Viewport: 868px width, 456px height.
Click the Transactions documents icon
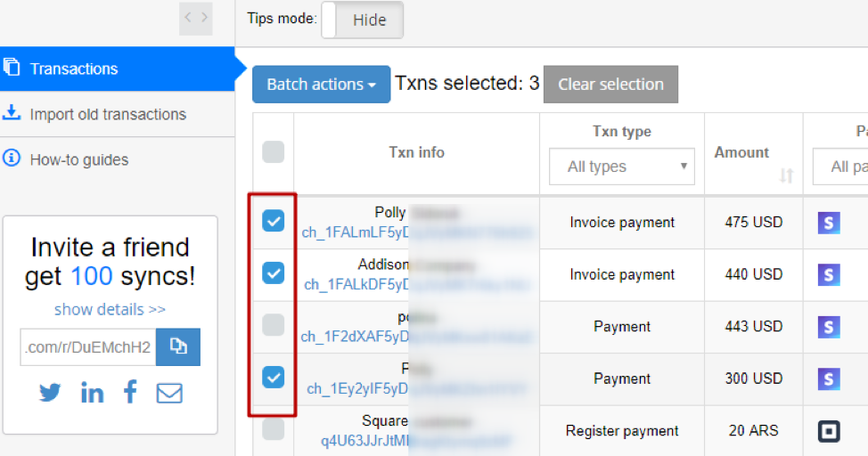[12, 68]
